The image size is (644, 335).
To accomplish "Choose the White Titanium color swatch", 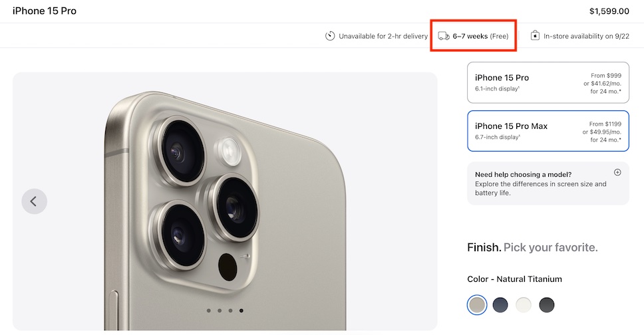I will (524, 305).
